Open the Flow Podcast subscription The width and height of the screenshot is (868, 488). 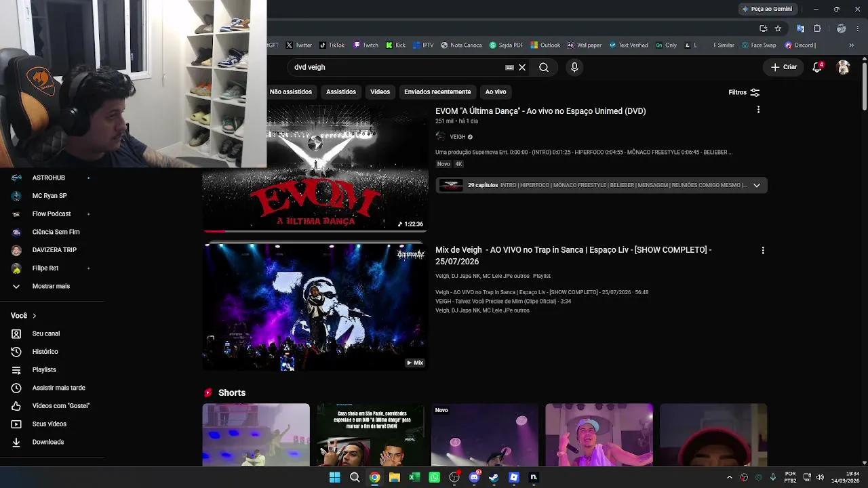click(52, 214)
